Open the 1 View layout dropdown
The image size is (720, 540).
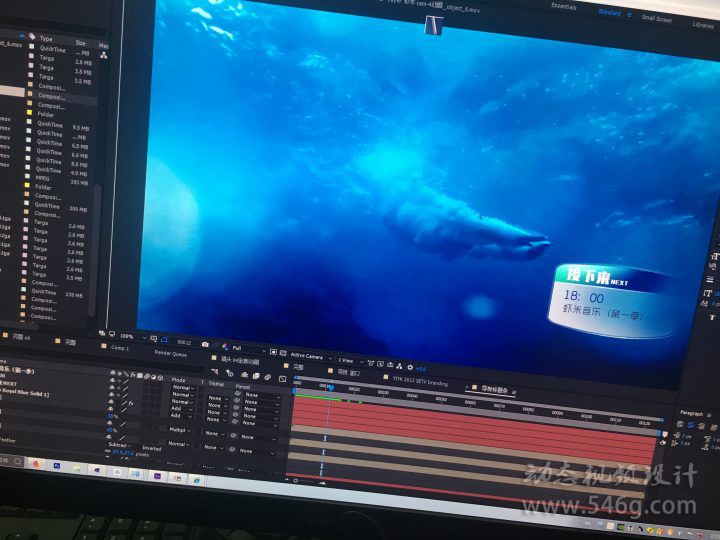click(349, 360)
